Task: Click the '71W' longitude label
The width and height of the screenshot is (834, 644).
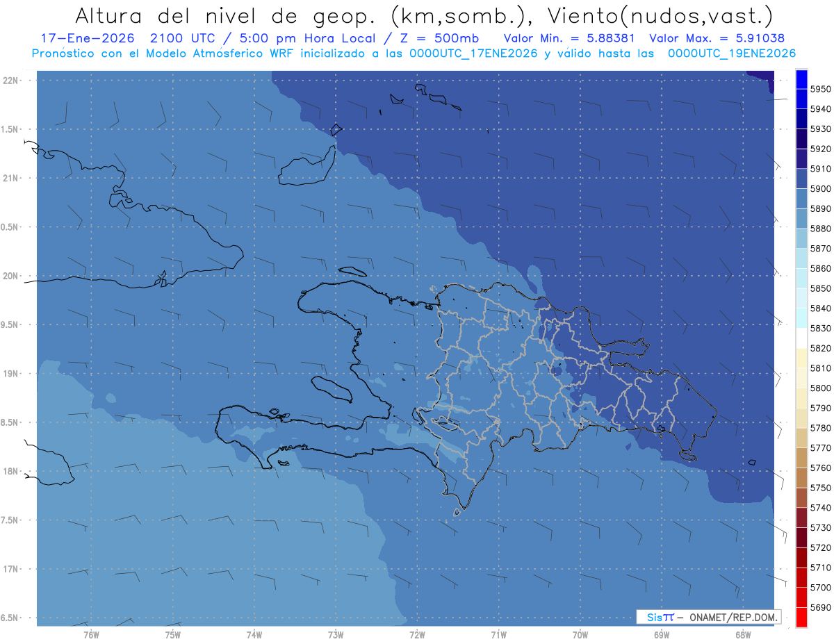Action: (498, 635)
